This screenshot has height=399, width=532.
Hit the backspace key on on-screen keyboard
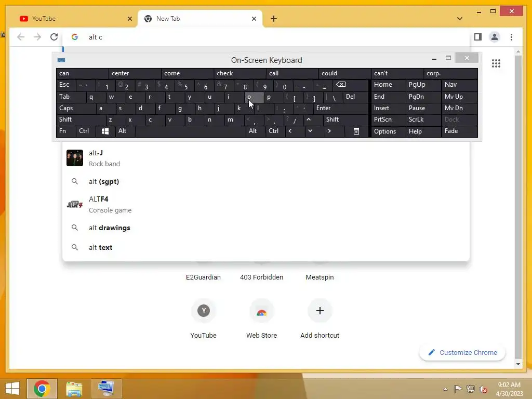(350, 85)
